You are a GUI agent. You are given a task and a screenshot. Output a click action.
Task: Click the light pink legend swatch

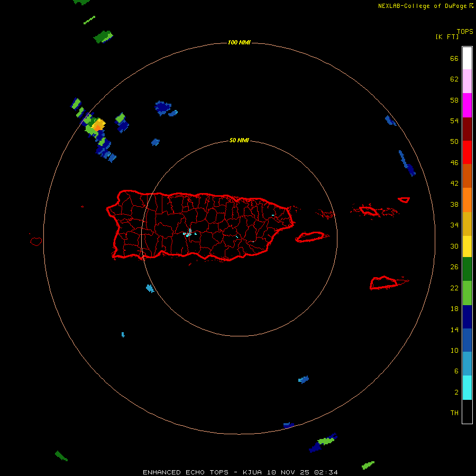click(467, 81)
